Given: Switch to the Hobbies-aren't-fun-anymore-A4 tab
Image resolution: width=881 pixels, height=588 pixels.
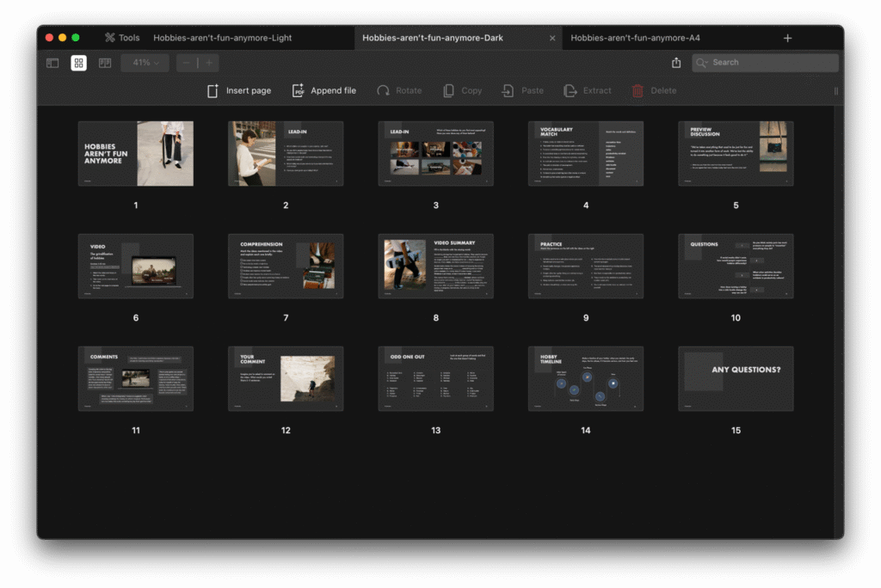Looking at the screenshot, I should click(635, 38).
